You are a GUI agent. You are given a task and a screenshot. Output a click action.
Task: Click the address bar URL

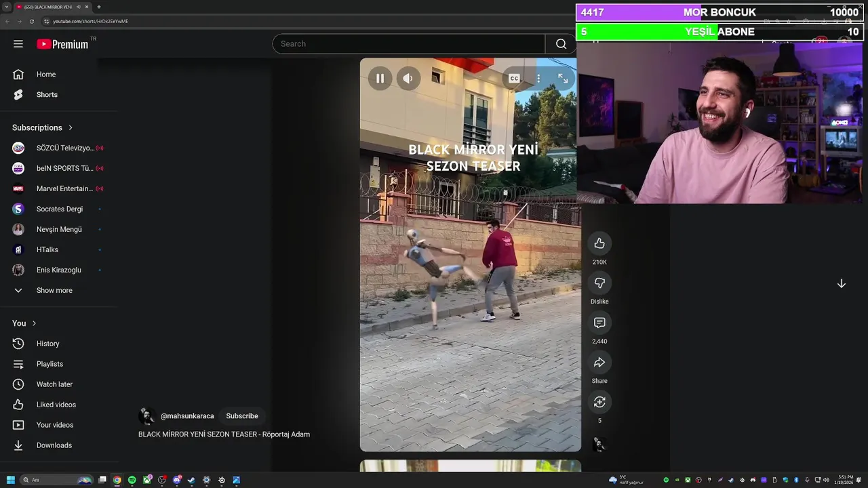click(90, 21)
